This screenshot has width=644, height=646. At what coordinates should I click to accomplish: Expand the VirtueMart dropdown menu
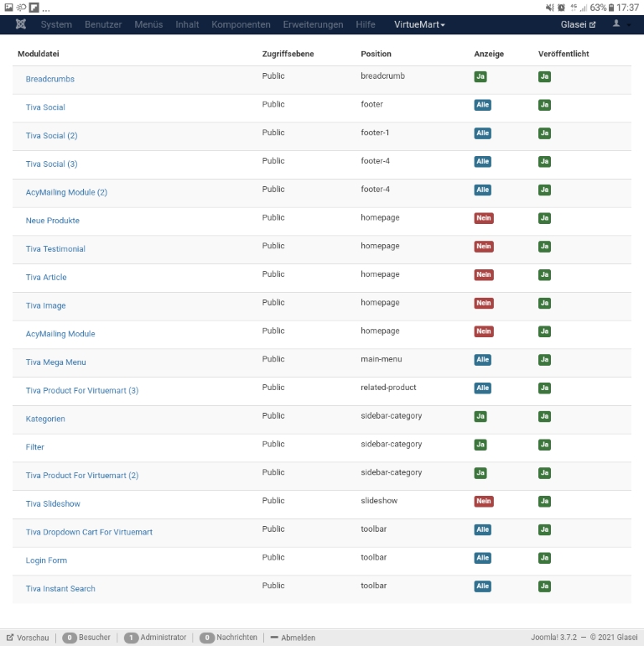419,25
